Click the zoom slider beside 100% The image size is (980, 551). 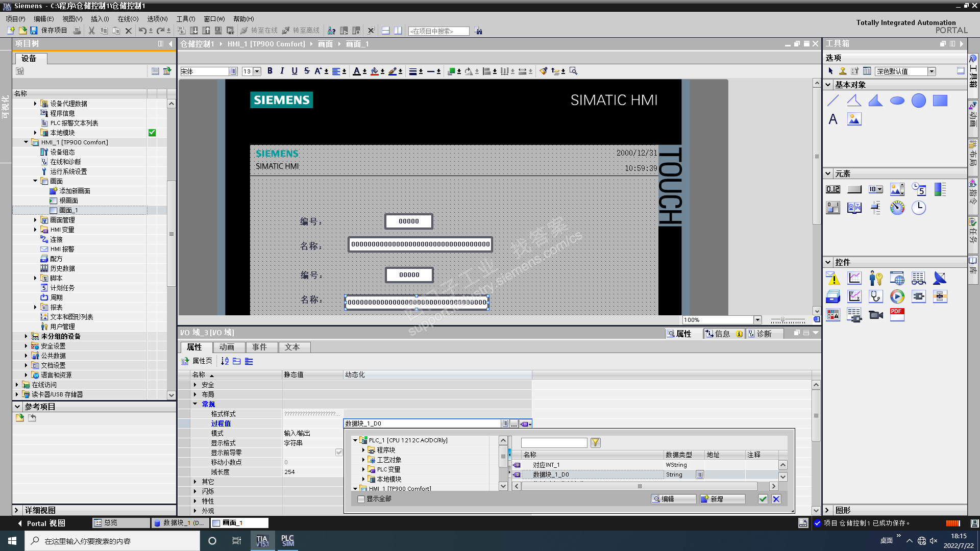(x=782, y=320)
